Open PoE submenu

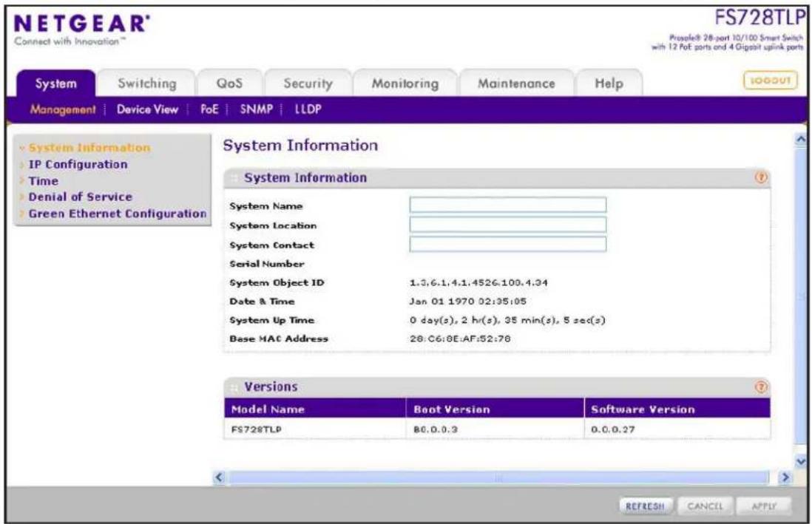pos(209,109)
